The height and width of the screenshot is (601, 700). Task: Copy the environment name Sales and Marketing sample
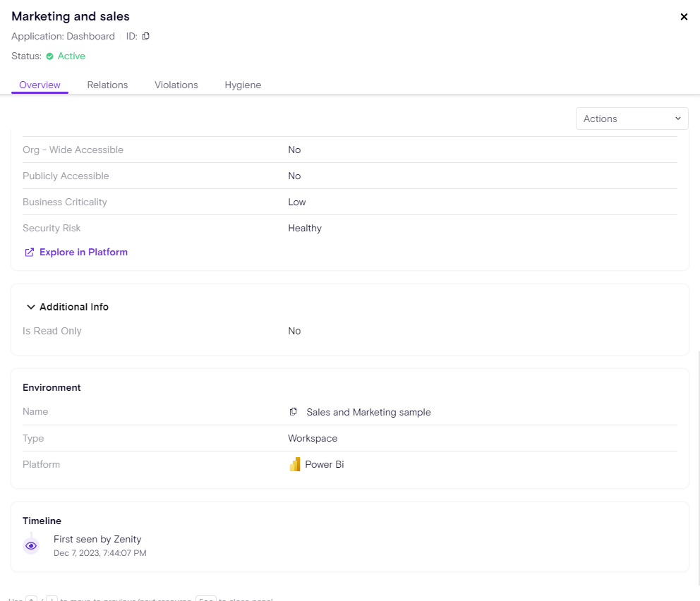[x=294, y=412]
